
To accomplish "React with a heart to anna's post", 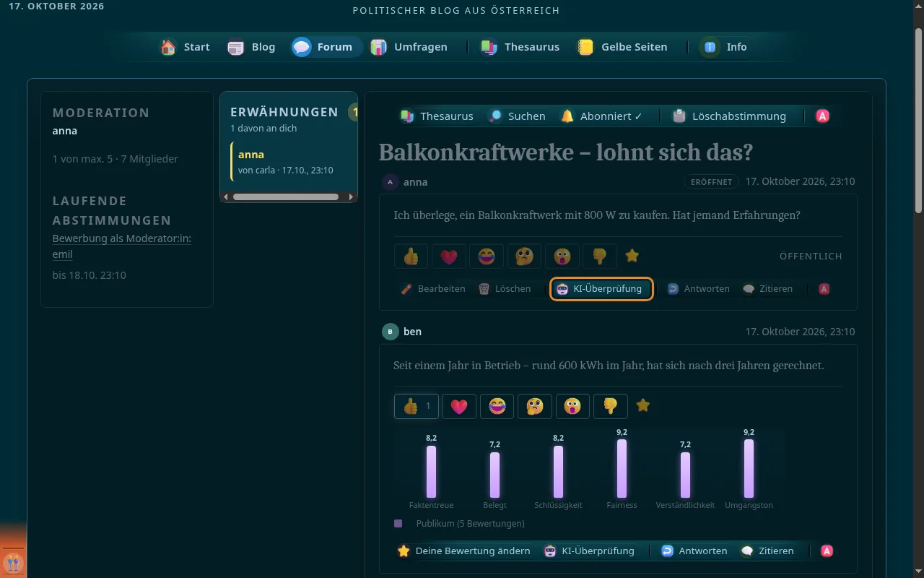I will pos(449,256).
